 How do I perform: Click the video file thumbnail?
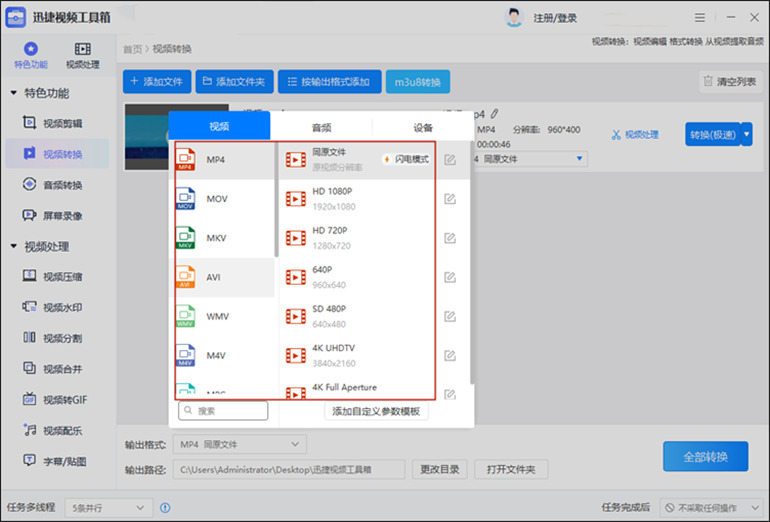point(146,137)
